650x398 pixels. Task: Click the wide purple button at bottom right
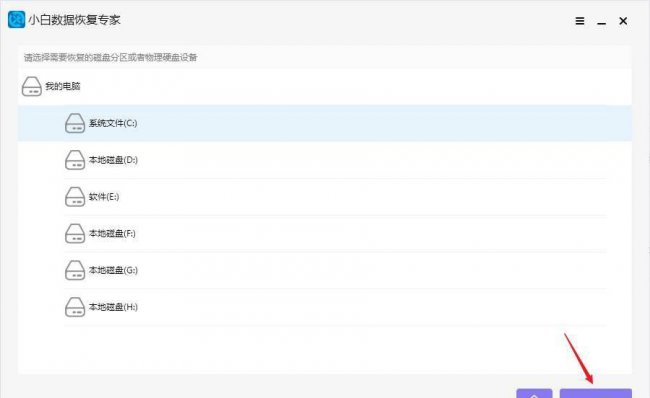pyautogui.click(x=596, y=393)
